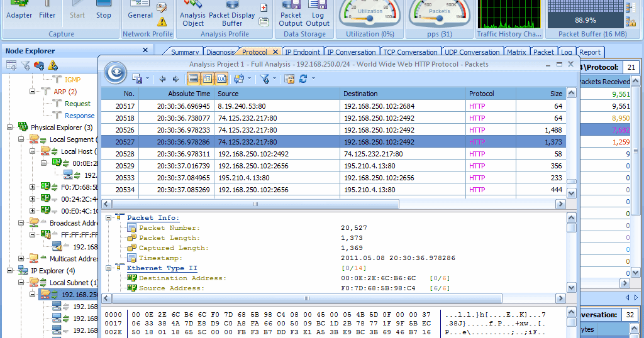The width and height of the screenshot is (644, 338).
Task: Open the name table icon in Network Profile
Action: pos(162,8)
